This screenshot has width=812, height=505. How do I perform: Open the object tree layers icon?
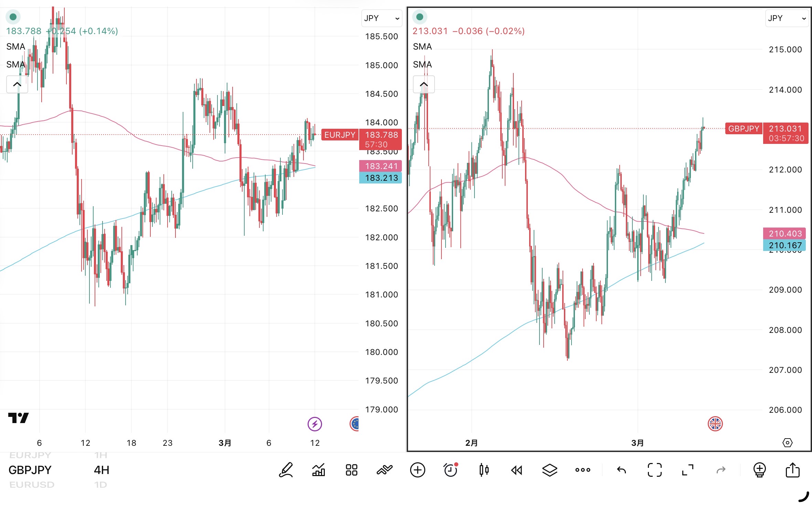tap(549, 470)
